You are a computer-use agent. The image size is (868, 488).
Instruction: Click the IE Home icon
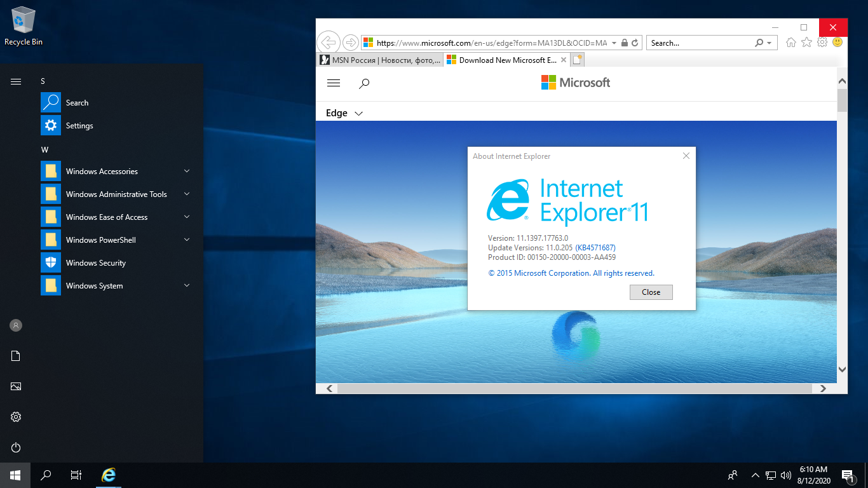click(791, 43)
